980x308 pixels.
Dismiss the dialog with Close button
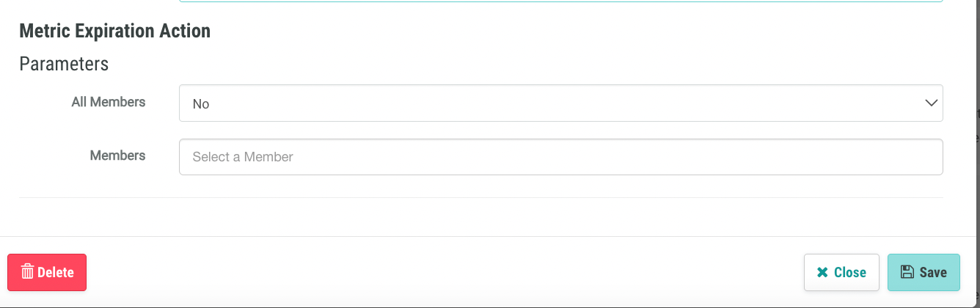click(x=841, y=273)
